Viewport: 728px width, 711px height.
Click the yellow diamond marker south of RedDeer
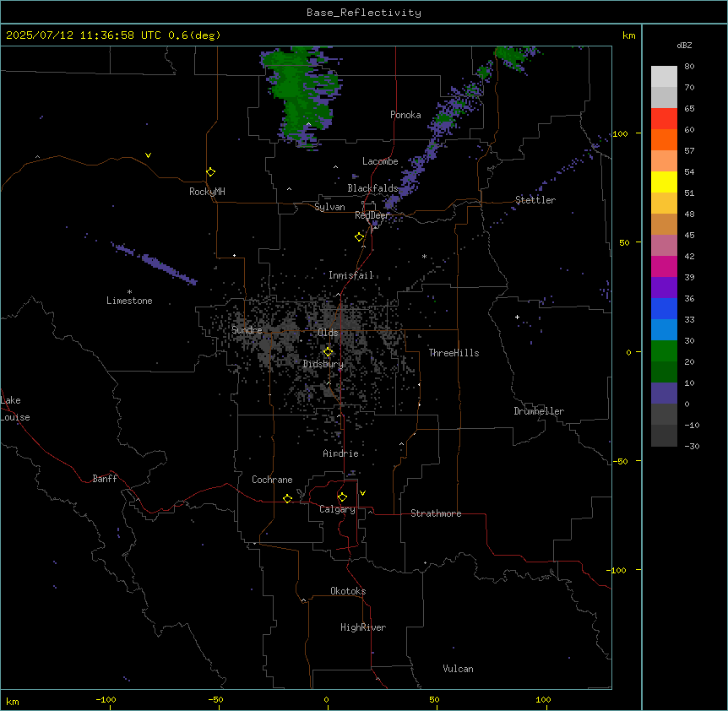click(359, 237)
